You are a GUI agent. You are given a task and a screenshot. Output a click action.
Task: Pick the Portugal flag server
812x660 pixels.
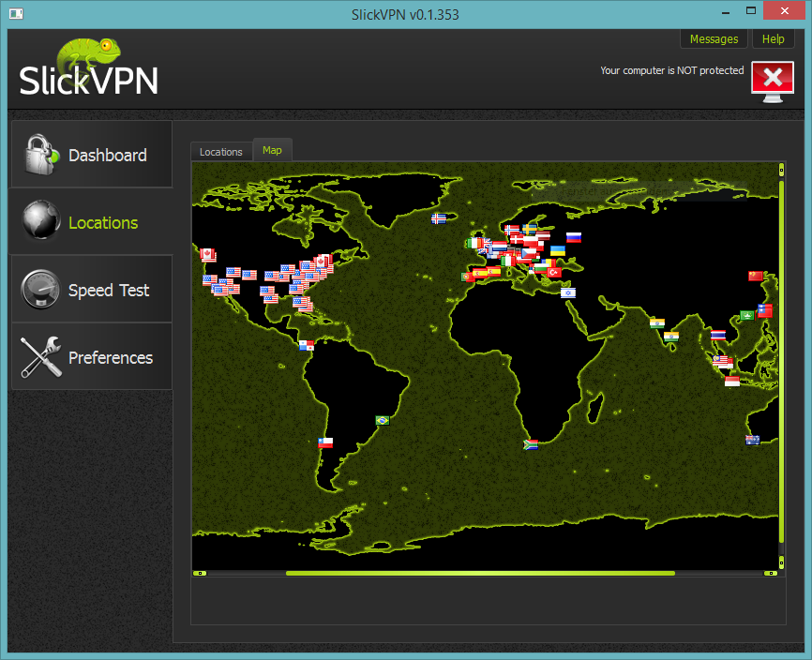(467, 277)
